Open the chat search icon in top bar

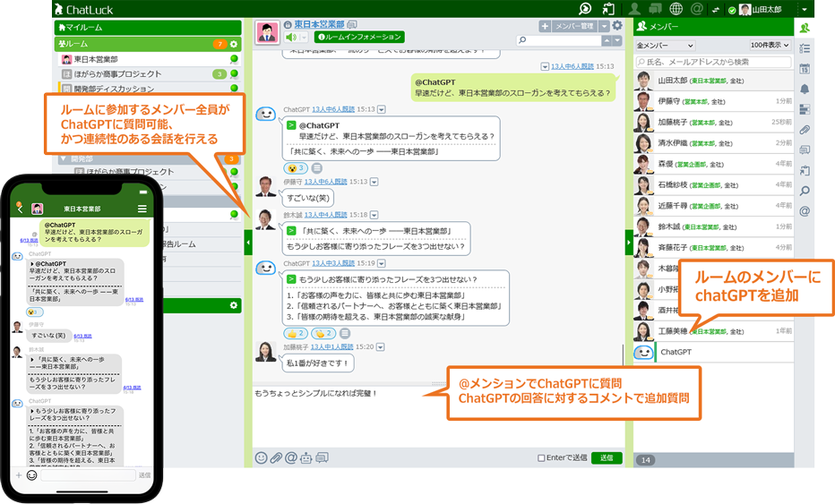585,9
